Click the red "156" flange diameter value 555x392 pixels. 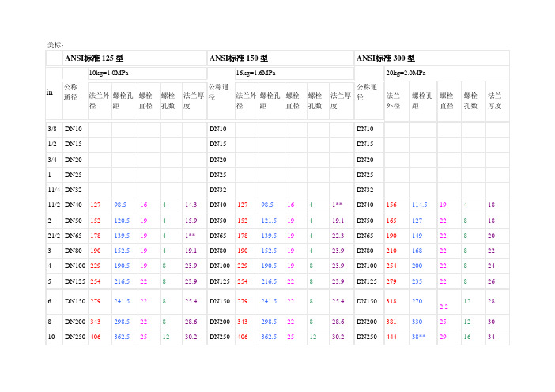click(x=391, y=205)
